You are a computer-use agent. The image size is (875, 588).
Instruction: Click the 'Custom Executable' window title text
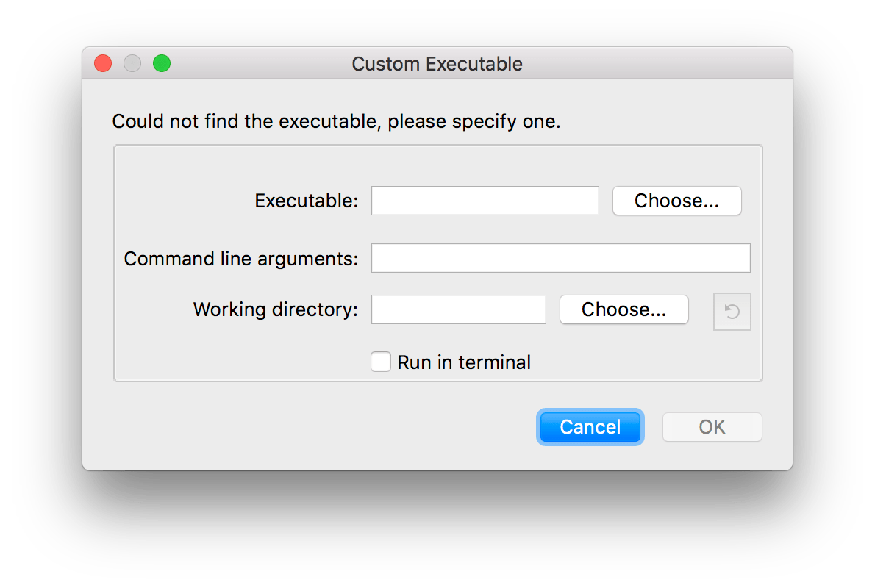coord(437,64)
